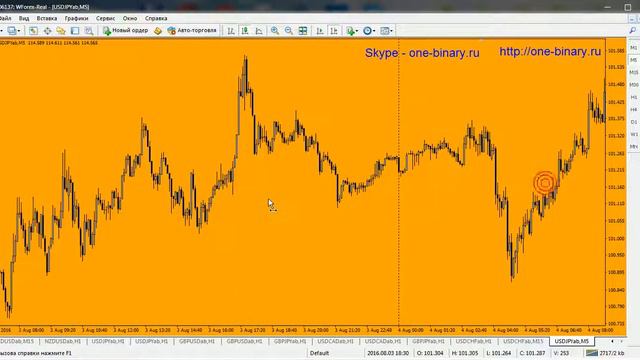The image size is (640, 360).
Task: Select the M5 timeframe button
Action: (x=633, y=60)
